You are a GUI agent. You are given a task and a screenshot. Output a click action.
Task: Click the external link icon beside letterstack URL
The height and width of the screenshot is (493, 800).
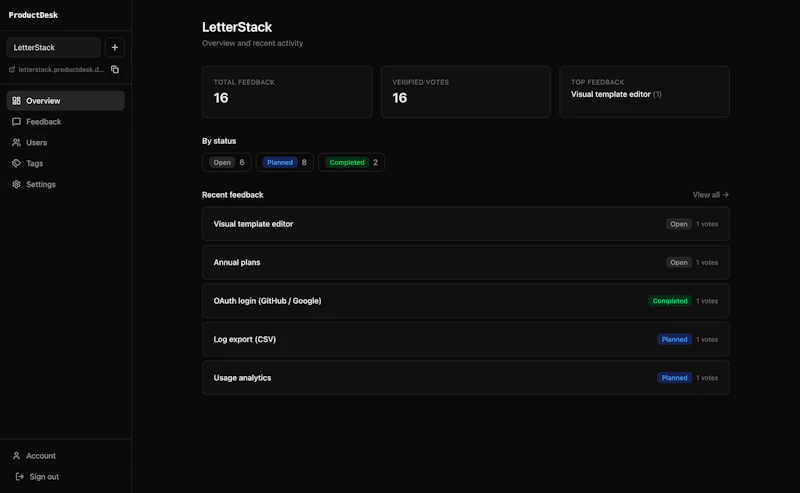pos(12,69)
